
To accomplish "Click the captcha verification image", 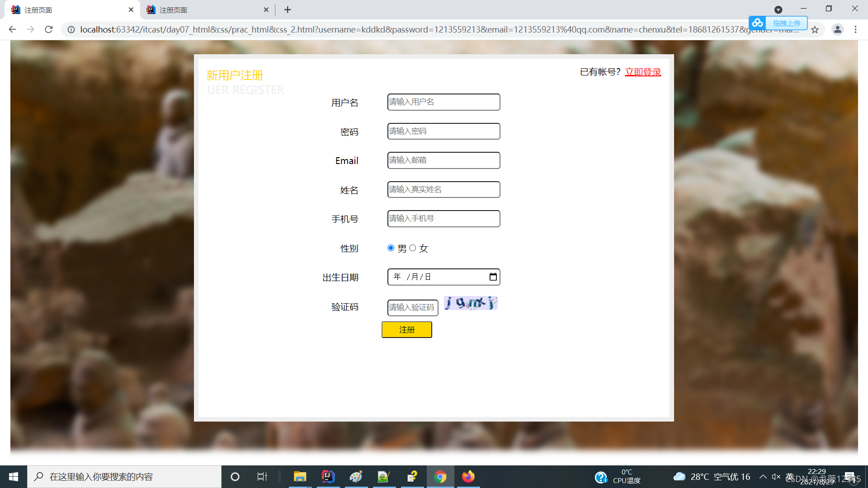I will [470, 303].
